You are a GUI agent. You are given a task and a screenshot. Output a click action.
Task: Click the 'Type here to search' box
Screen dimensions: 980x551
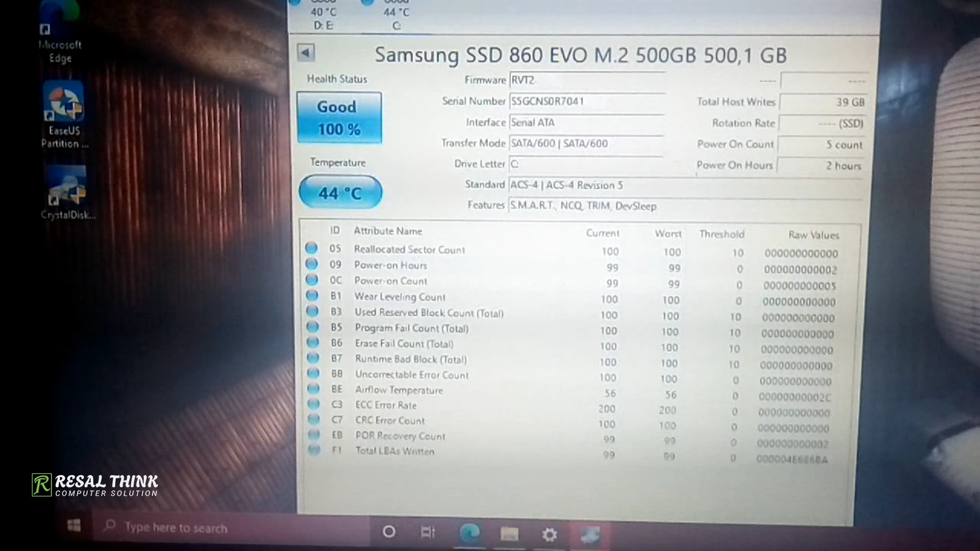(230, 528)
